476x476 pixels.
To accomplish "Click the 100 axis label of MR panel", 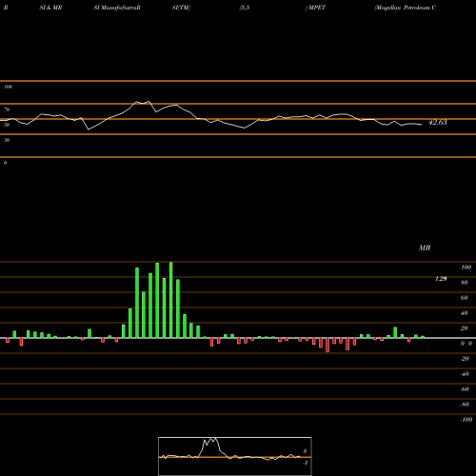I will 466,268.
